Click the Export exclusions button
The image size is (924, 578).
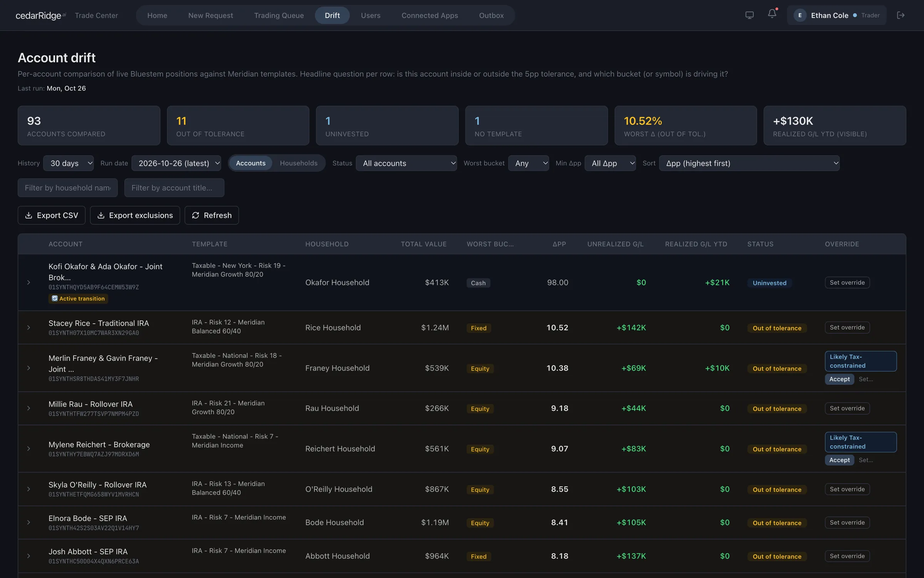coord(135,215)
